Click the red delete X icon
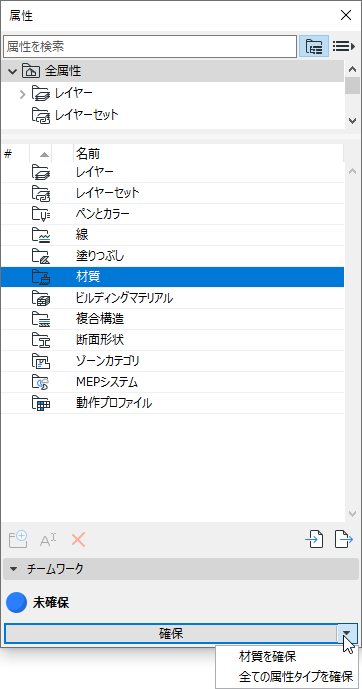362x689 pixels. point(78,540)
